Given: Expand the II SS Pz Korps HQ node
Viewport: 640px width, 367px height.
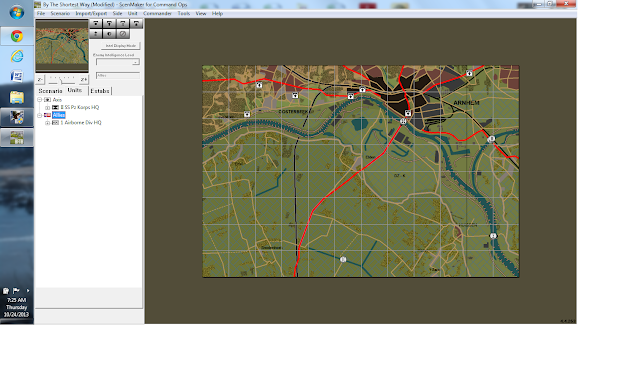Looking at the screenshot, I should 47,107.
